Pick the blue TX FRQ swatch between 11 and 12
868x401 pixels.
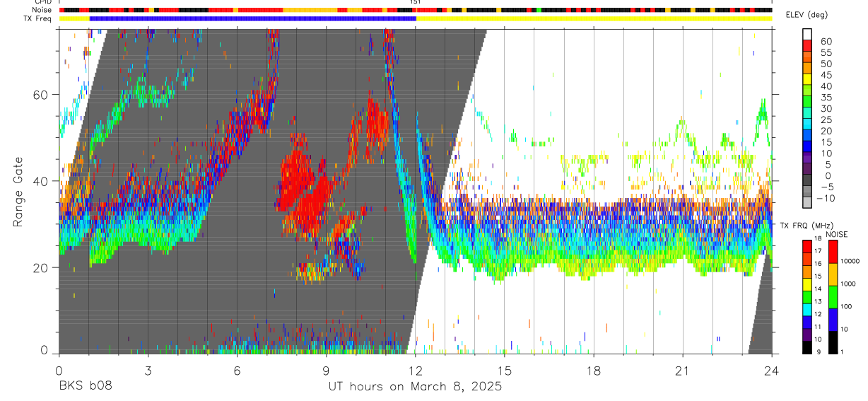point(807,322)
